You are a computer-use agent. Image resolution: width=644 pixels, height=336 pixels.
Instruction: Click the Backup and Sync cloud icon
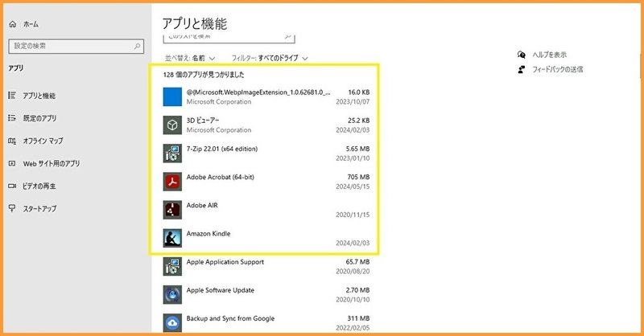[x=172, y=323]
